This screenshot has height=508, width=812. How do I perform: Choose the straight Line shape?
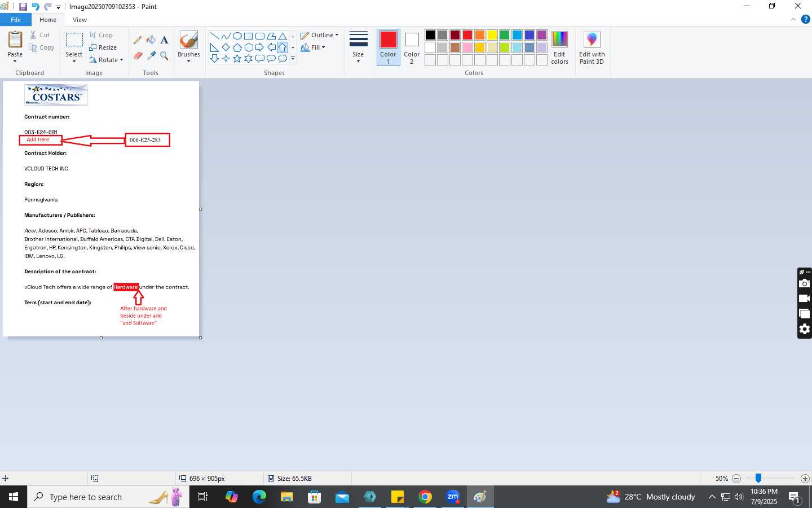tap(214, 36)
